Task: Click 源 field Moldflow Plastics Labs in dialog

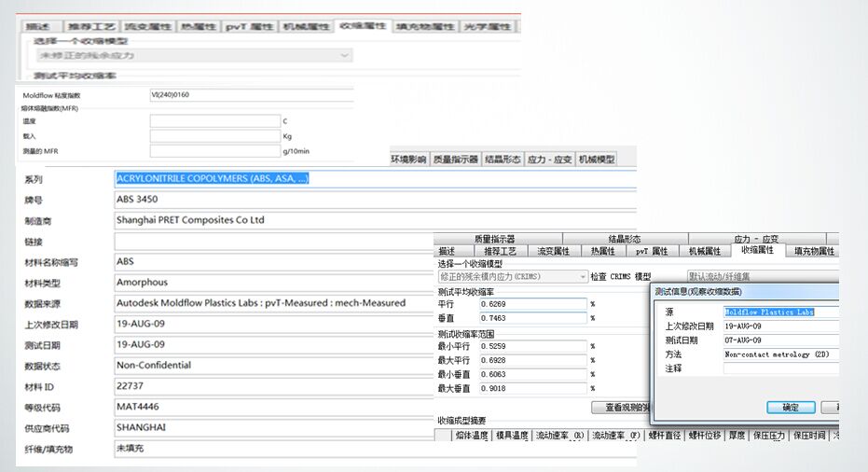Action: point(781,312)
